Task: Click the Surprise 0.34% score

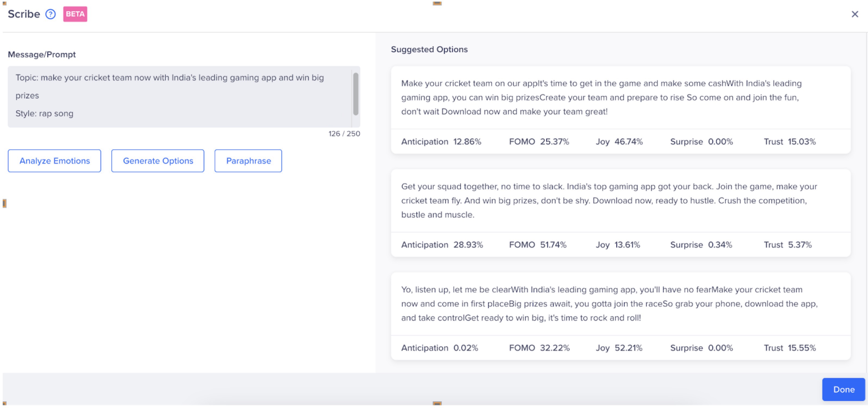Action: 701,244
